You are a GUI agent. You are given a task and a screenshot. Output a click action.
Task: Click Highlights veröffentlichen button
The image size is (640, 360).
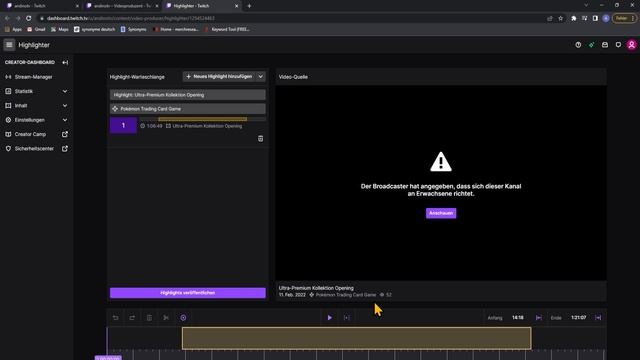[x=188, y=293]
